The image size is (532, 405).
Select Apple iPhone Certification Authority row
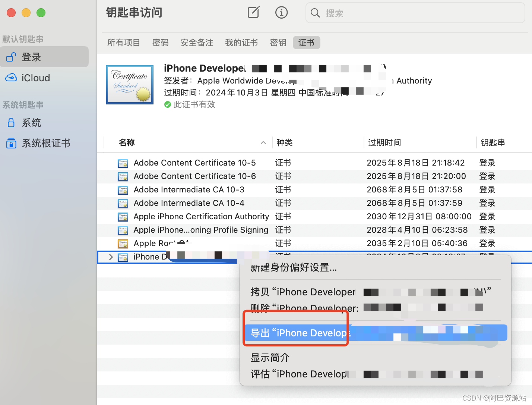(x=314, y=217)
